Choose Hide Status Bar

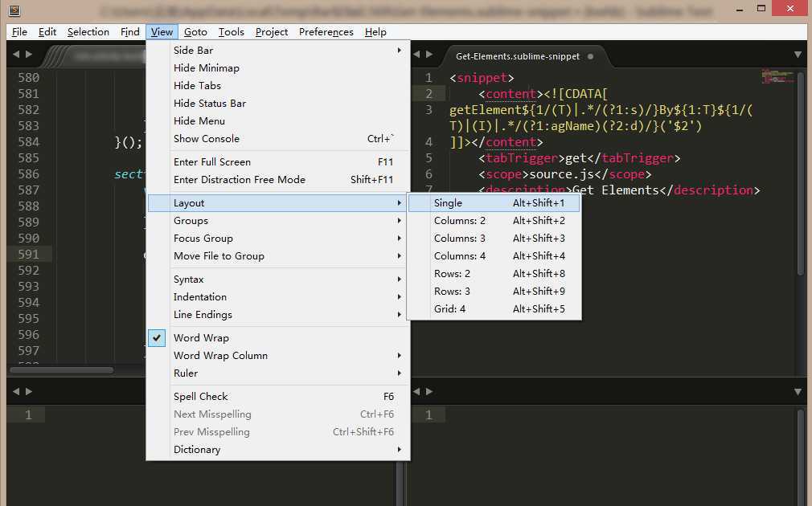[x=278, y=103]
